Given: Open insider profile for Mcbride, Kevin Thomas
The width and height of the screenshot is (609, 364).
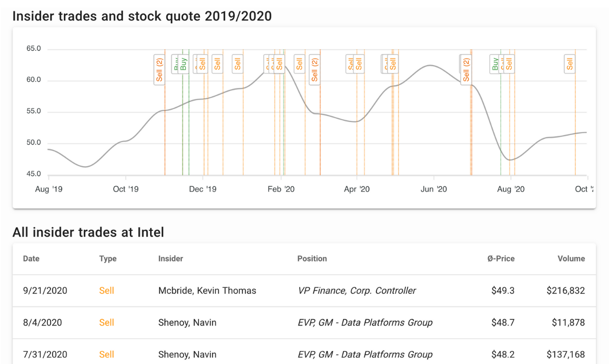Looking at the screenshot, I should [207, 291].
